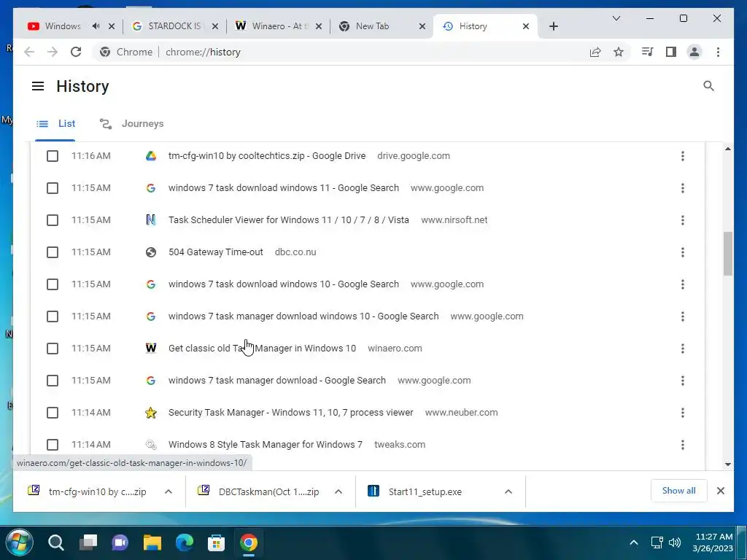This screenshot has width=747, height=560.
Task: Open the Windows Start orb
Action: 19,542
